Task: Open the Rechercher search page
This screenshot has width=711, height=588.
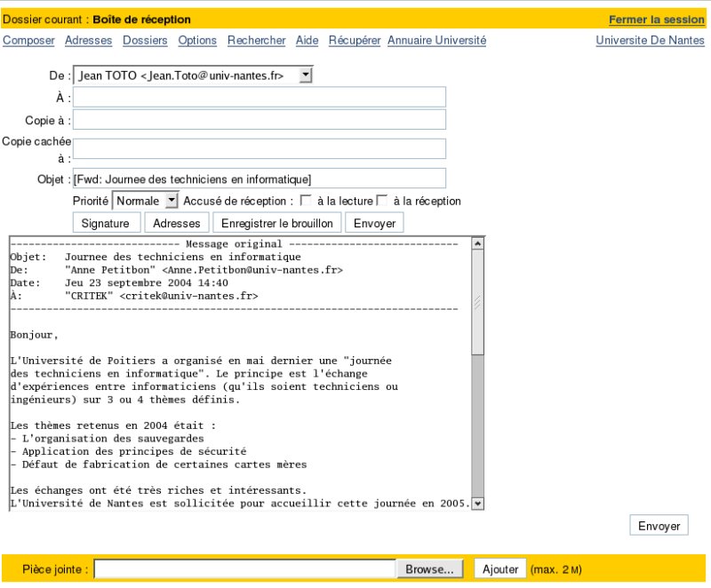Action: point(256,40)
